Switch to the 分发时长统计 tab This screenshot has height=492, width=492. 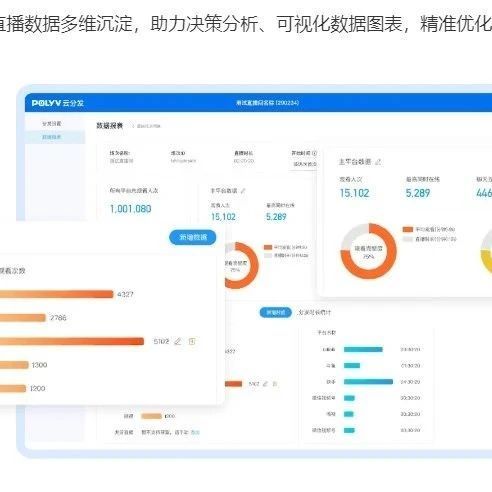pos(314,313)
